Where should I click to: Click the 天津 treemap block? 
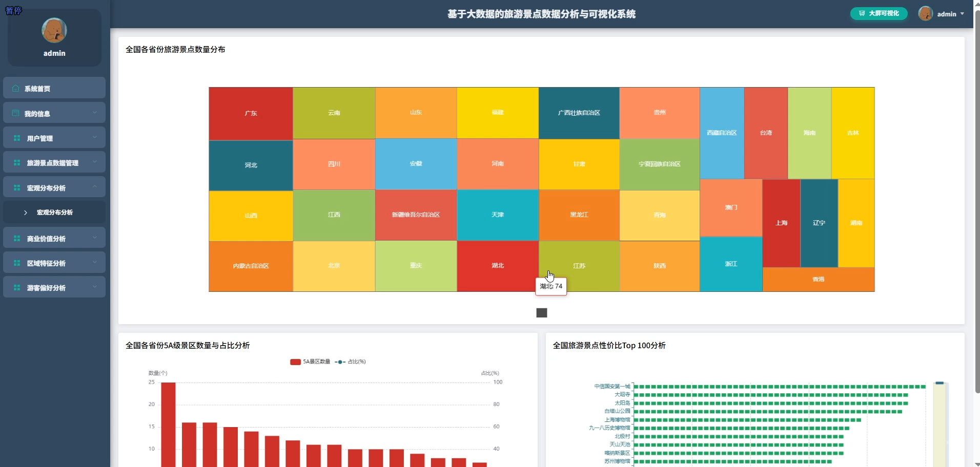click(498, 215)
